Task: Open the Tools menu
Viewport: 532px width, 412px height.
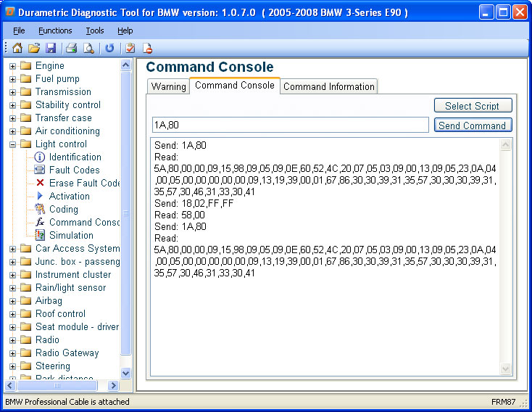Action: pyautogui.click(x=95, y=30)
